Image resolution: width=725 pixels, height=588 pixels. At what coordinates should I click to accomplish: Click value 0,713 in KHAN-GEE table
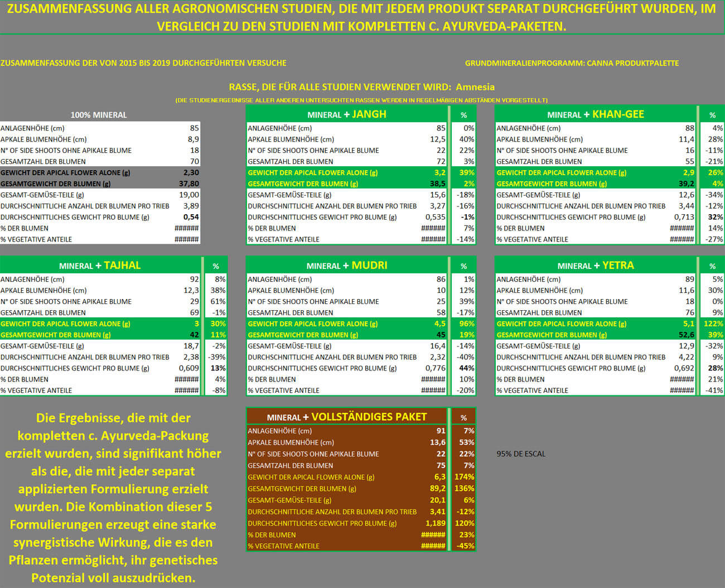(x=684, y=217)
